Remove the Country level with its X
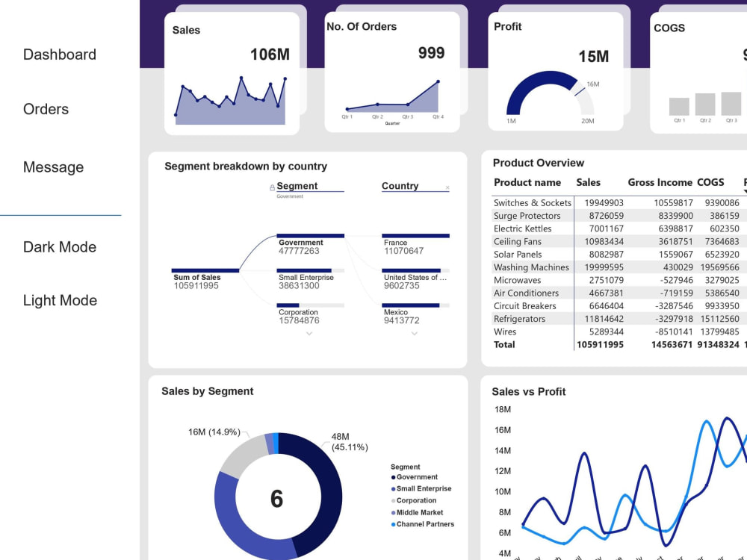The image size is (747, 560). (447, 187)
